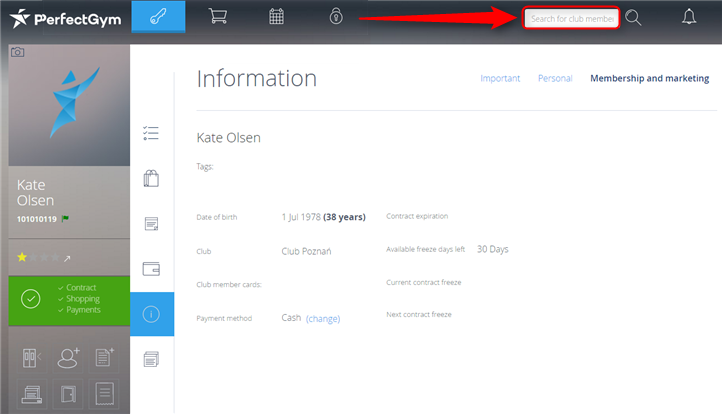Open the calendar section
722x414 pixels.
[x=277, y=16]
